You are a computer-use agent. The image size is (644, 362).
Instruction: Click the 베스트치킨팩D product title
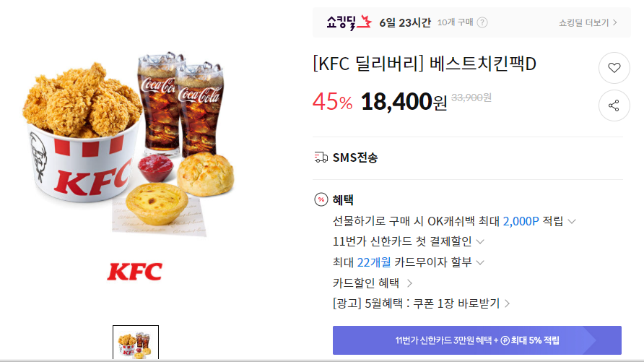425,64
